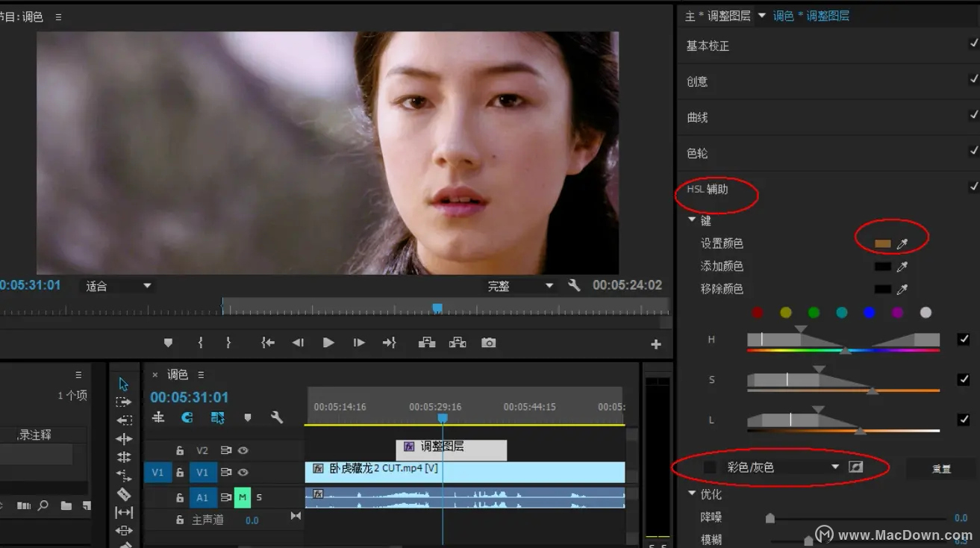This screenshot has width=980, height=548.
Task: Open the 彩色/灰色 dropdown
Action: click(x=782, y=467)
